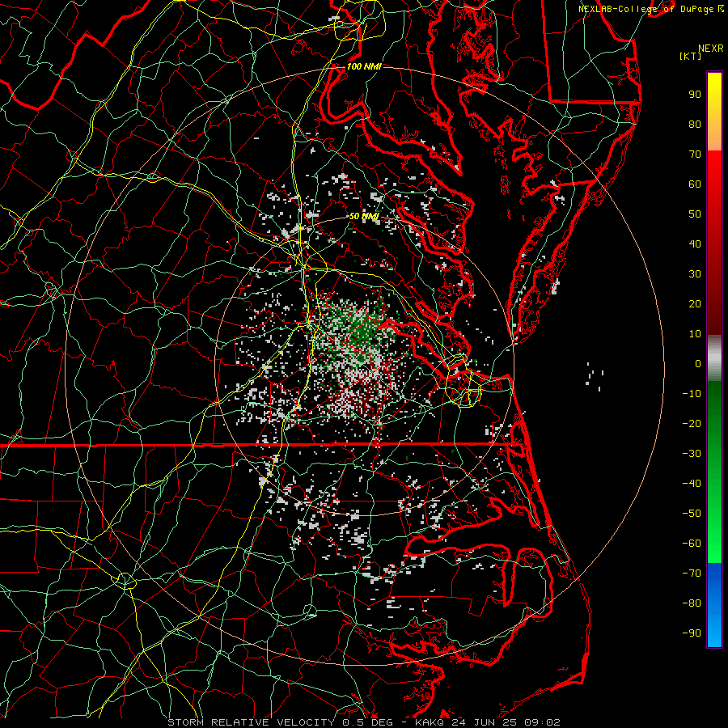This screenshot has width=728, height=728.
Task: Click STORM RELATIVE VELOCITY in the footer
Action: click(251, 722)
